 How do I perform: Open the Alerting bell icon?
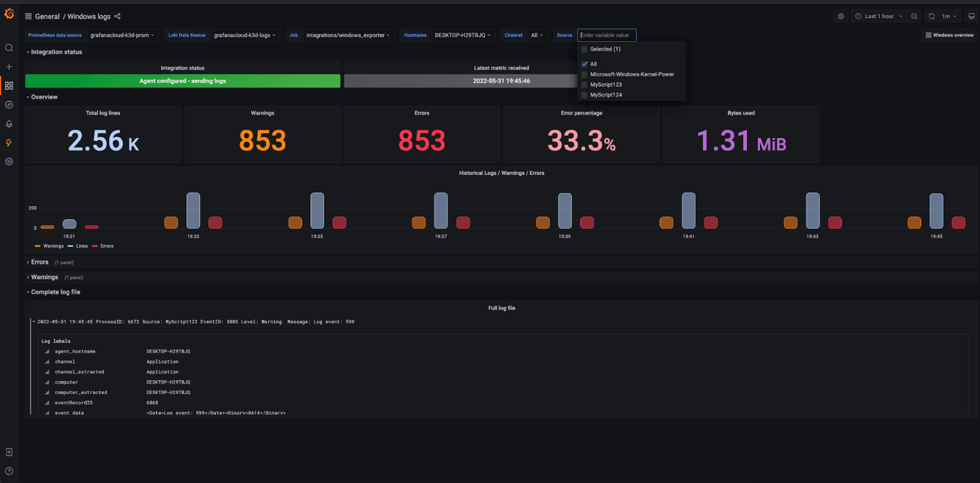[x=9, y=124]
